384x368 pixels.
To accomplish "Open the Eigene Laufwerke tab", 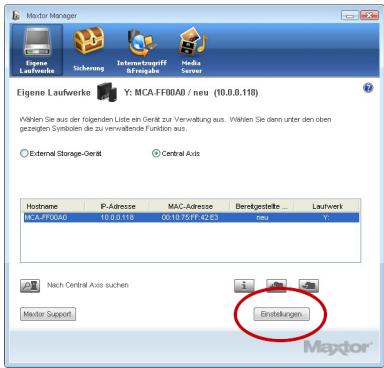I will pos(37,50).
